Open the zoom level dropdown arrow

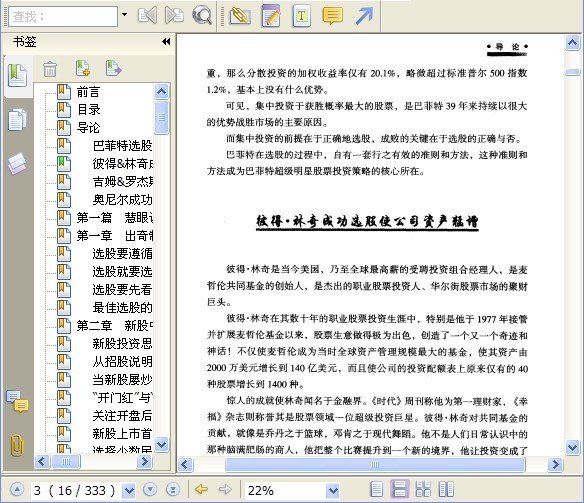333,490
